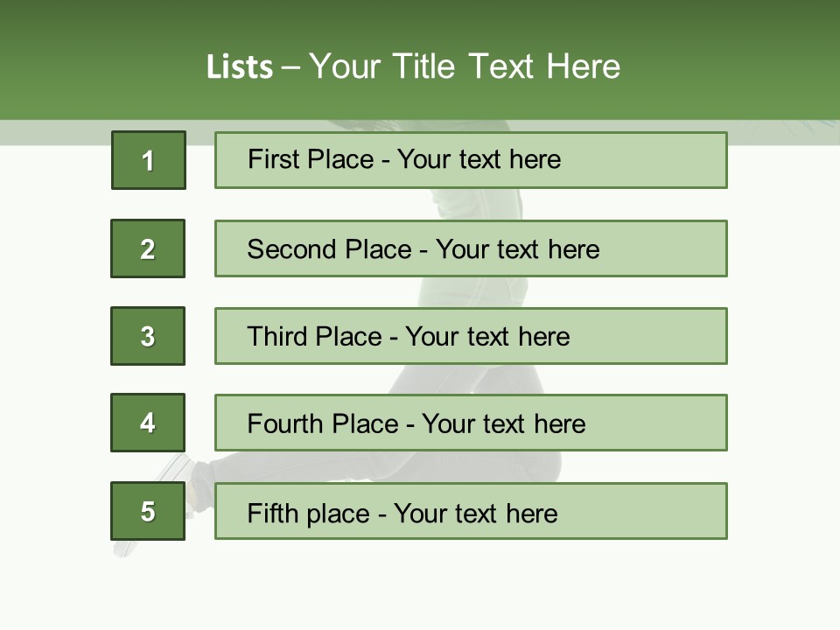Select the Fifth place text bar
Viewport: 840px width, 630px height.
pos(471,511)
